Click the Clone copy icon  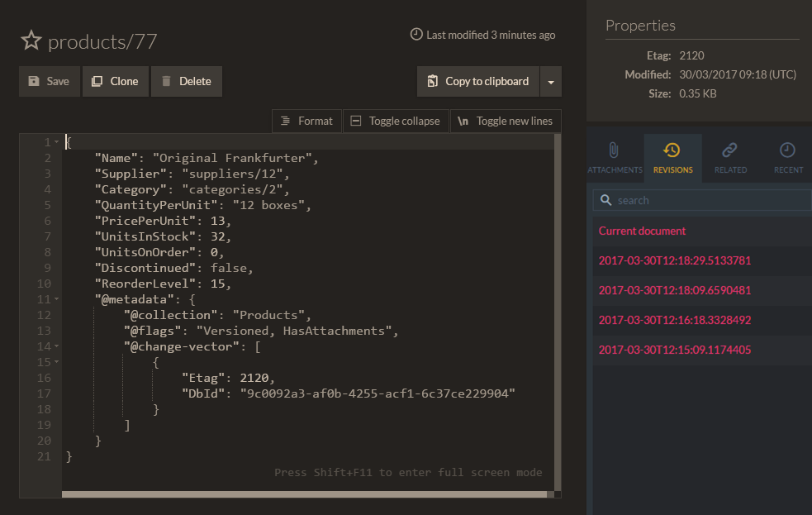pyautogui.click(x=97, y=81)
